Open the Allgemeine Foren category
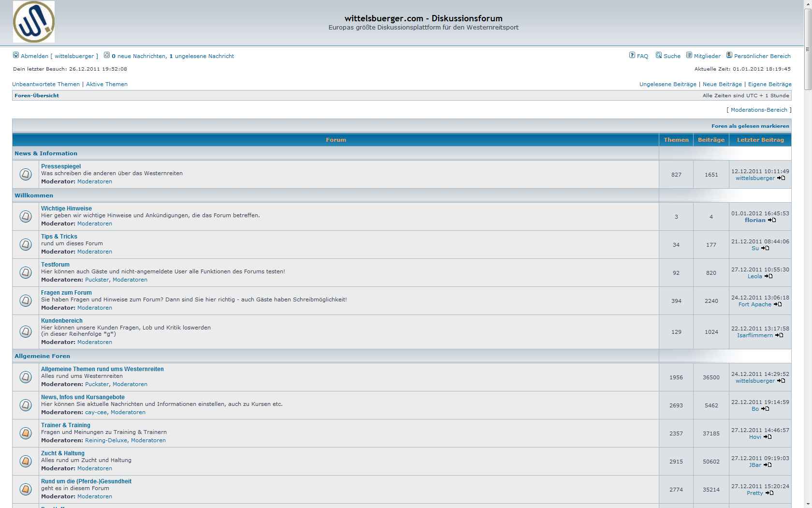 [42, 356]
